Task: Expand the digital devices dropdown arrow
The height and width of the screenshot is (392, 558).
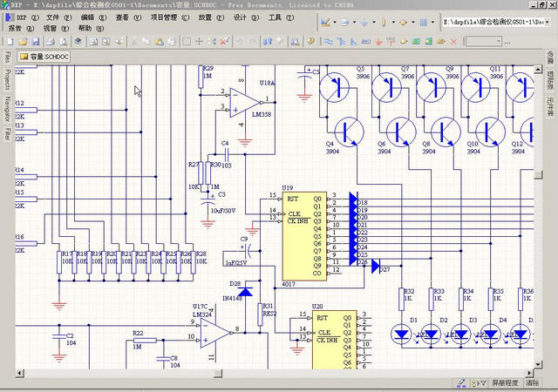Action: (393, 23)
